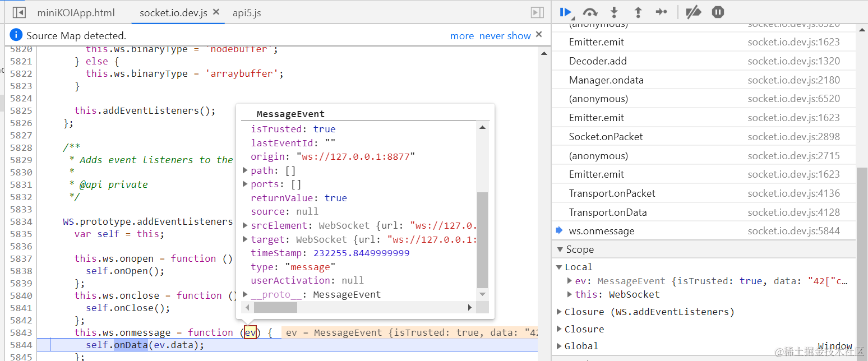The width and height of the screenshot is (868, 361).
Task: Open socket.io.dev.js:4128 source link
Action: click(793, 212)
